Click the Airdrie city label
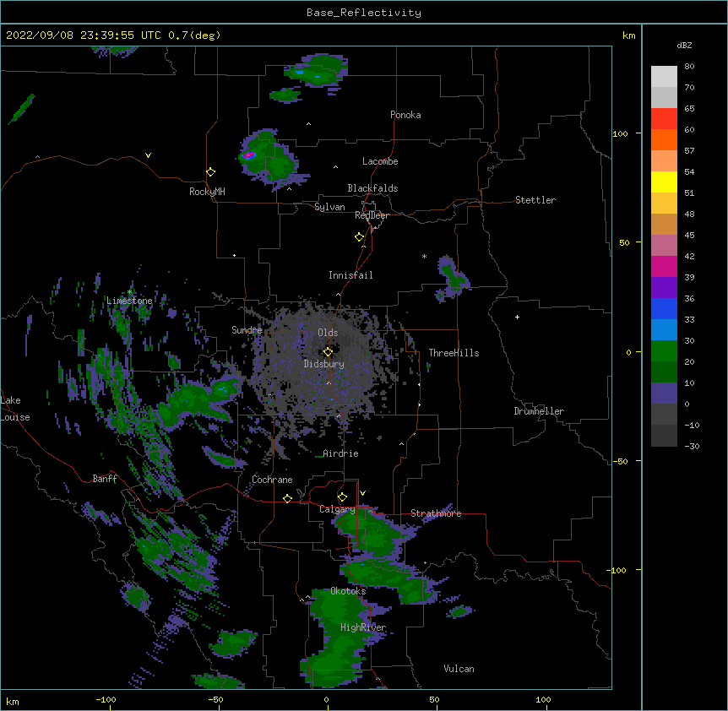This screenshot has width=728, height=711. pyautogui.click(x=340, y=453)
